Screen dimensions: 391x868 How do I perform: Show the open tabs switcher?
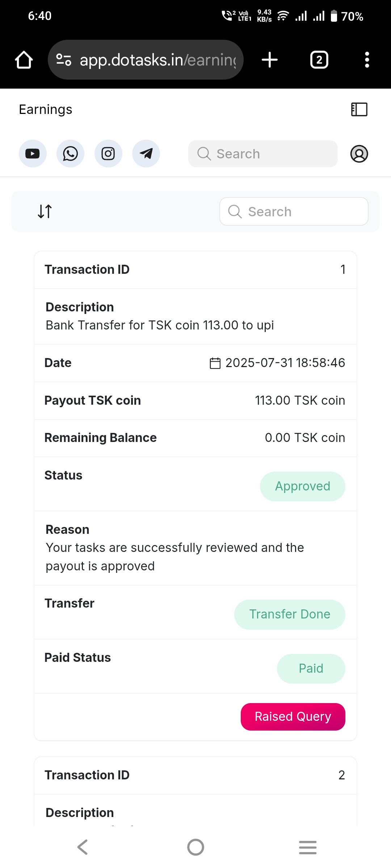(319, 60)
